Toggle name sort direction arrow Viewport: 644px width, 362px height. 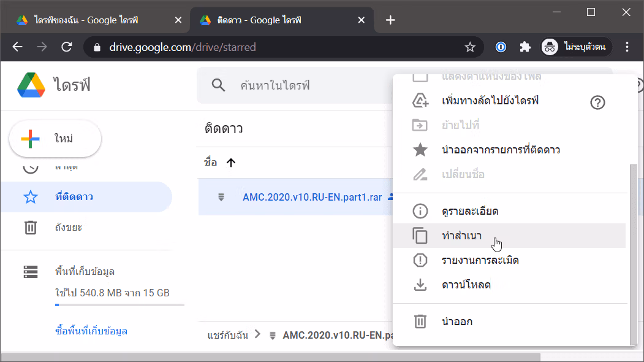[231, 163]
